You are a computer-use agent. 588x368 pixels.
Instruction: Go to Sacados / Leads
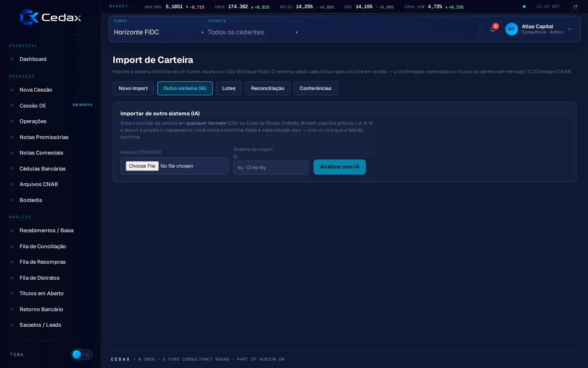click(40, 325)
